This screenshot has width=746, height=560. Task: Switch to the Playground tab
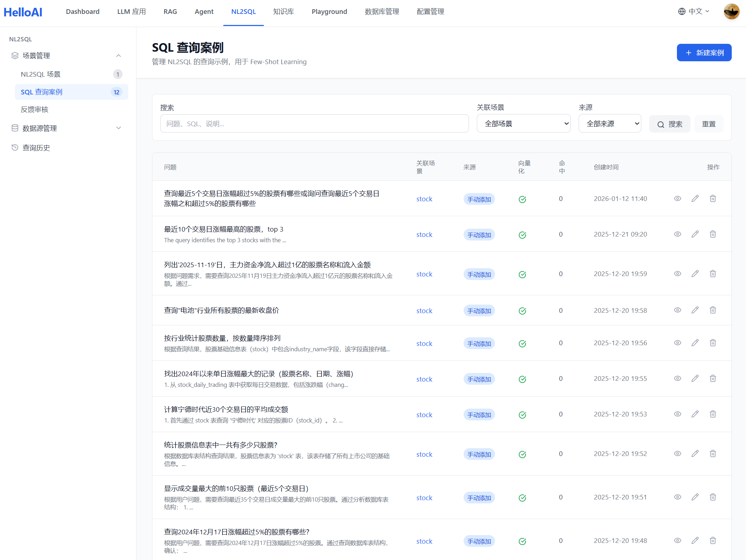329,12
